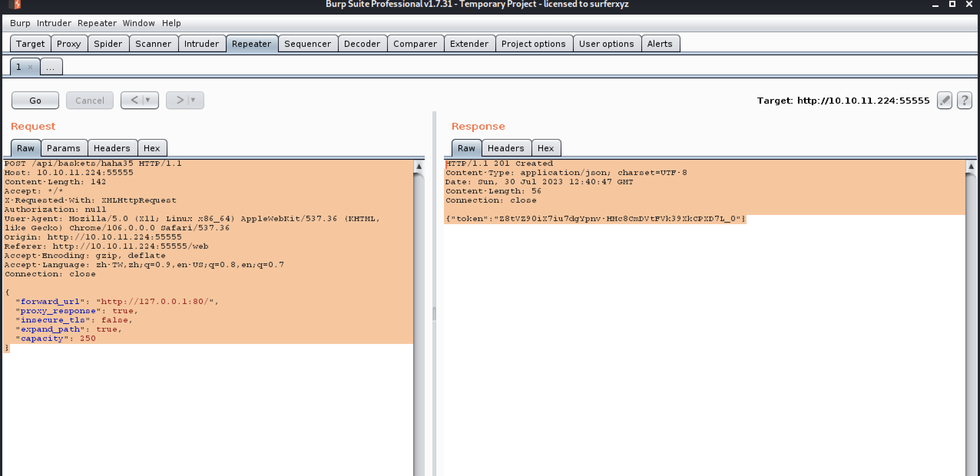980x476 pixels.
Task: Open the Help menu
Action: 171,23
